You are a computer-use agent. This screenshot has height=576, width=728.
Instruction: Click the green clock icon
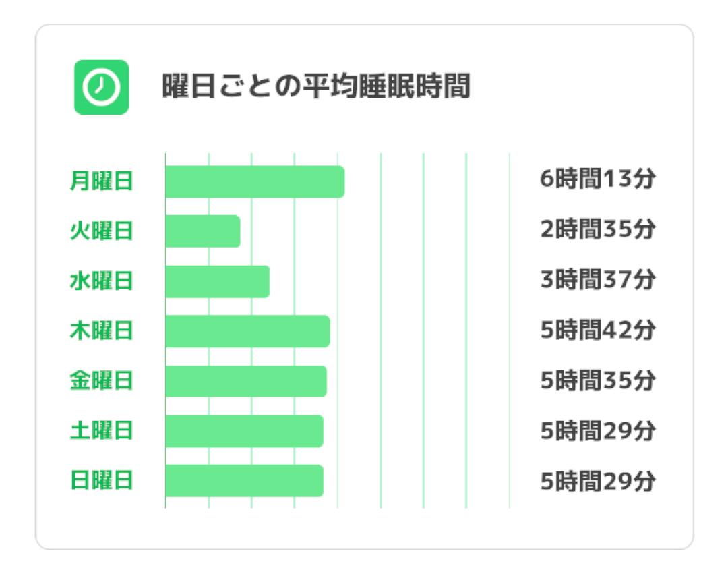[x=101, y=88]
